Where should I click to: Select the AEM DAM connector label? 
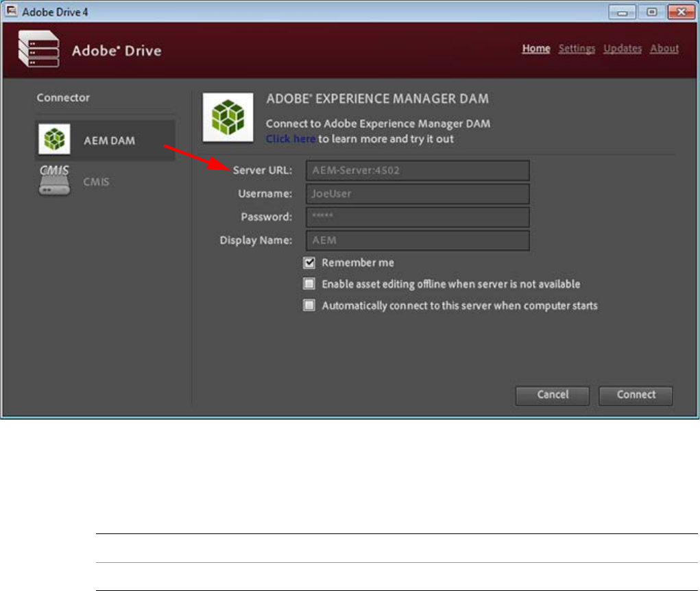[110, 141]
